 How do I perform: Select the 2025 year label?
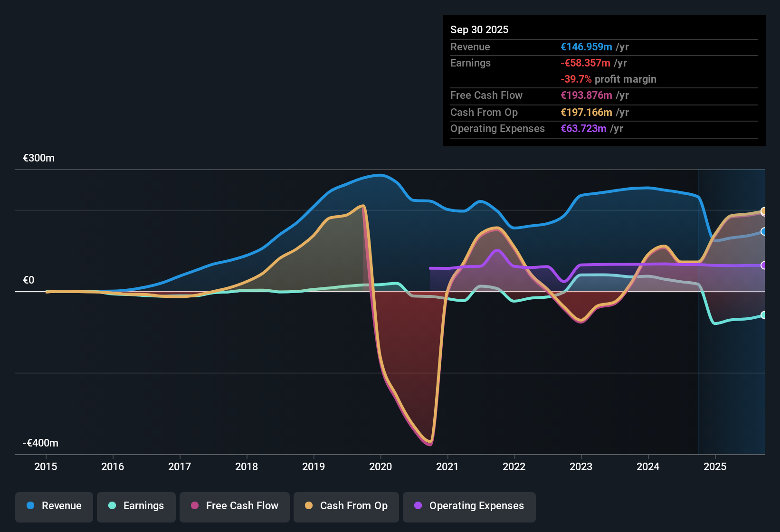pos(716,467)
